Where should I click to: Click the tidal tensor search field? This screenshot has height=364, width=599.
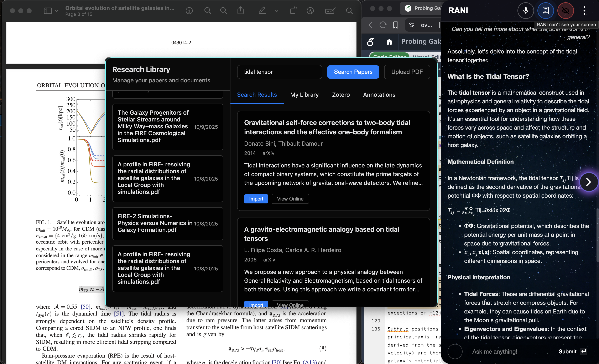point(279,72)
